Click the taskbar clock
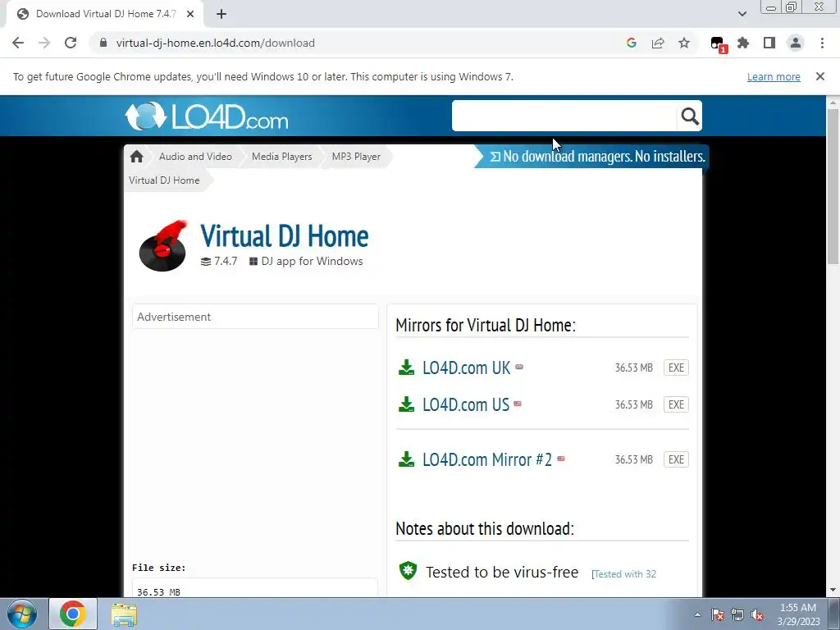 798,614
